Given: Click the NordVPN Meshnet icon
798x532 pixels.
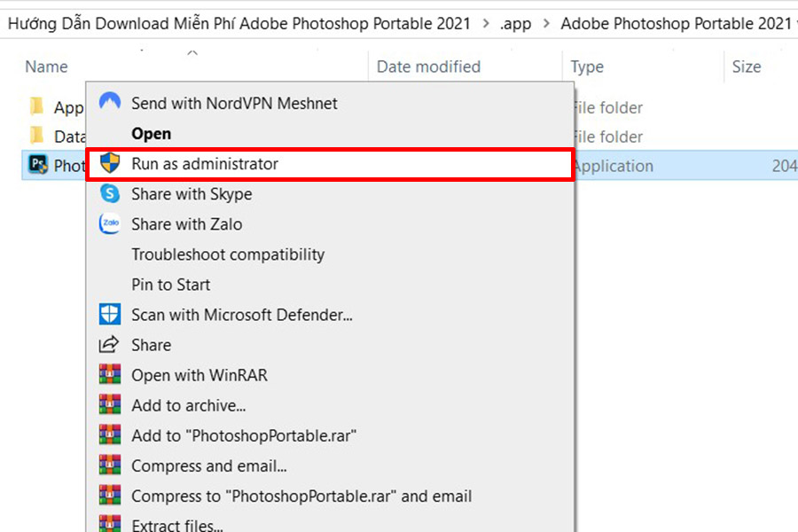Looking at the screenshot, I should (x=109, y=102).
